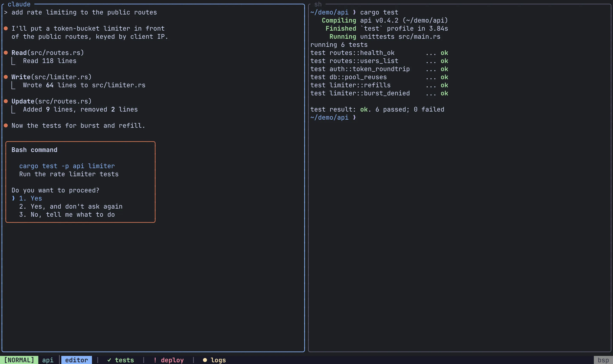Click 'test routes::health_ok' result row
Screen dimensions: 613x364
pos(379,53)
